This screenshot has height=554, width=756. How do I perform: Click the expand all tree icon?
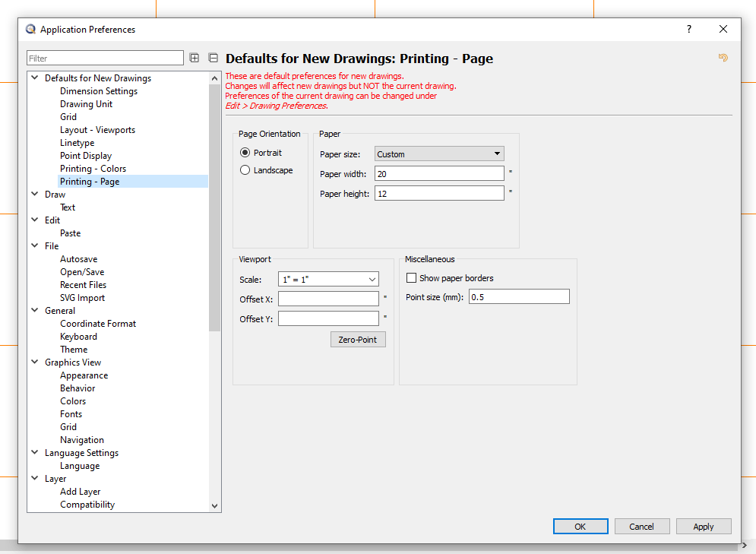[x=195, y=58]
